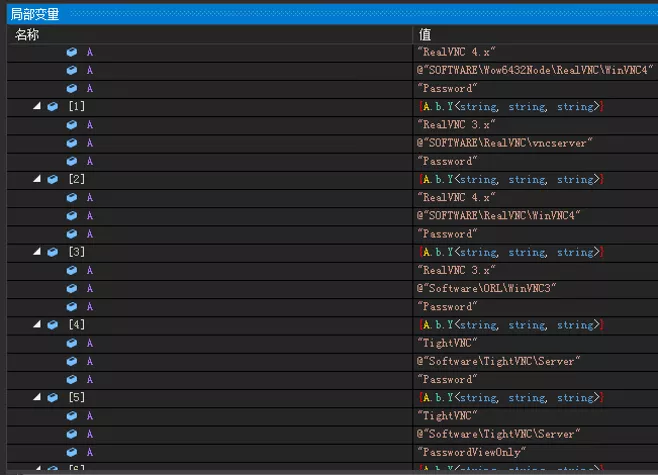Click the blue cube icon beside [1]
This screenshot has width=658, height=476.
click(x=53, y=107)
